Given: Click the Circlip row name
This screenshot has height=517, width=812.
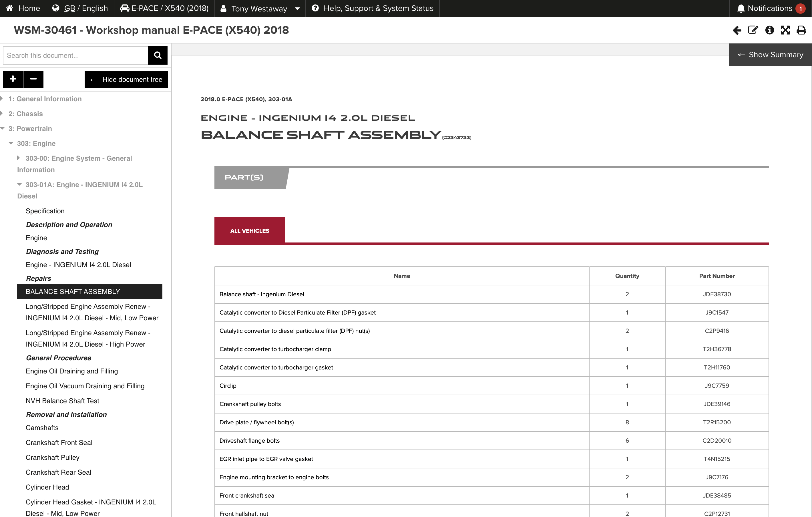Looking at the screenshot, I should (x=228, y=386).
